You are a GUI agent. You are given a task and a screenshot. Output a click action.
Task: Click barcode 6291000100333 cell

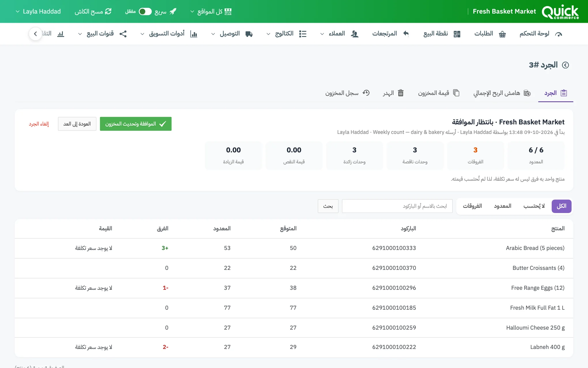[394, 248]
